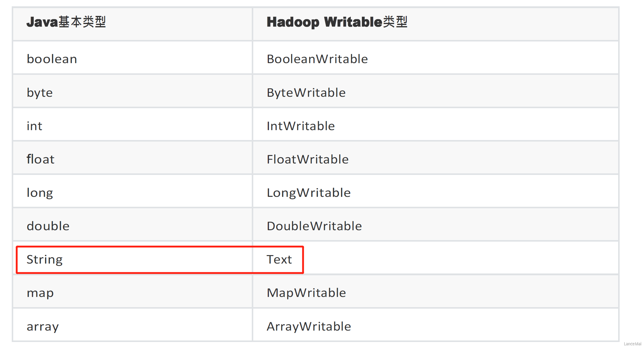This screenshot has width=644, height=348.
Task: Select the "BooleanWritable" cell
Action: (317, 59)
